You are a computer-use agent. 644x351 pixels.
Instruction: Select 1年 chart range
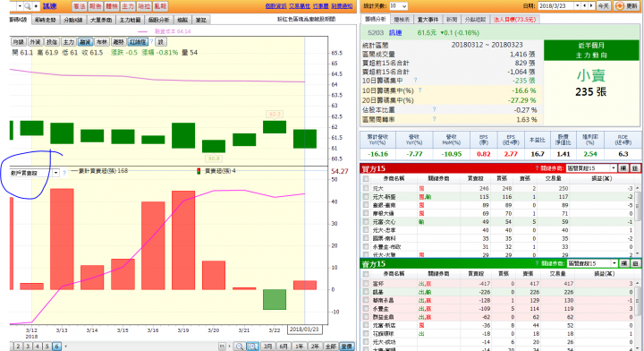pos(300,347)
